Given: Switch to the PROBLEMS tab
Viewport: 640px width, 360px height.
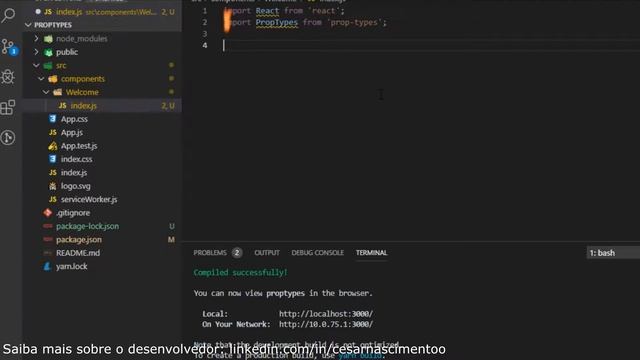Looking at the screenshot, I should pos(210,253).
